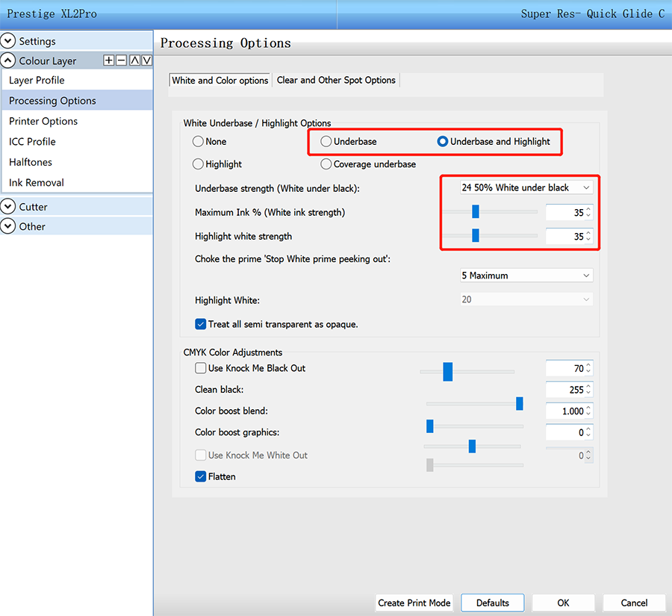
Task: Click the Cancel button
Action: [x=634, y=603]
